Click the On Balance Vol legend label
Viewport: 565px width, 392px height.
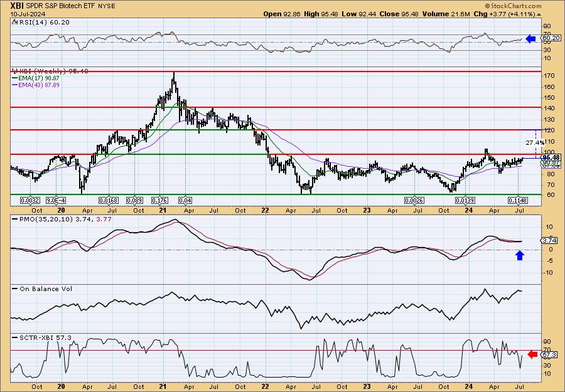[46, 289]
